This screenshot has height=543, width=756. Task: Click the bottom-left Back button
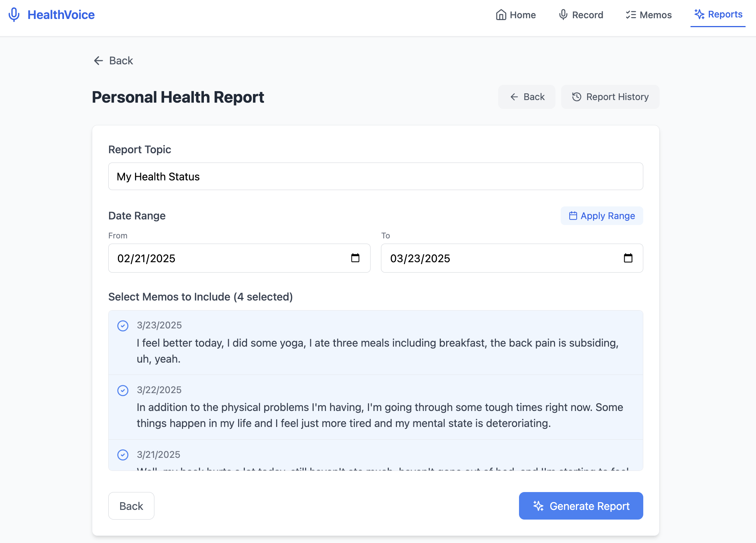[131, 506]
